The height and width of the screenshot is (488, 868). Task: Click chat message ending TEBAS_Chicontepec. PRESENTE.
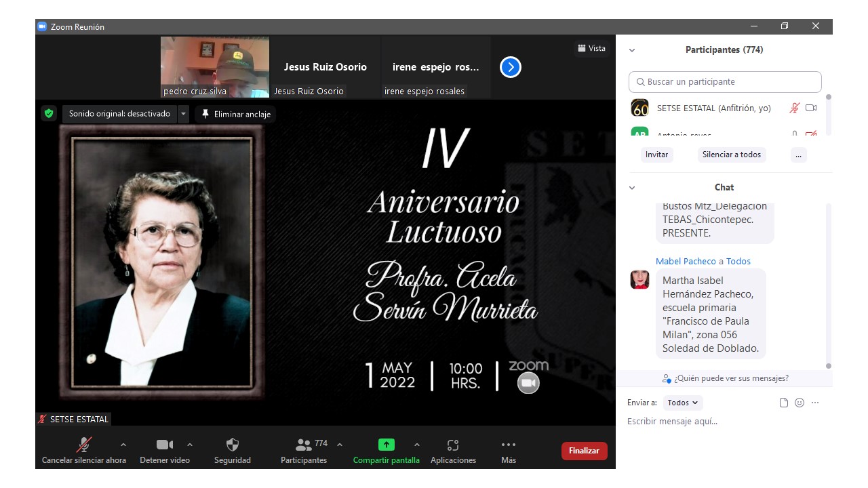point(715,222)
